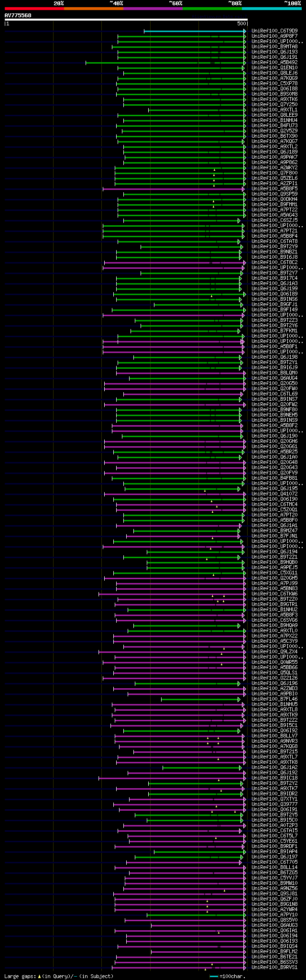Select the UniRef100_C6T8C2 label
306x980 pixels.
pos(274,263)
